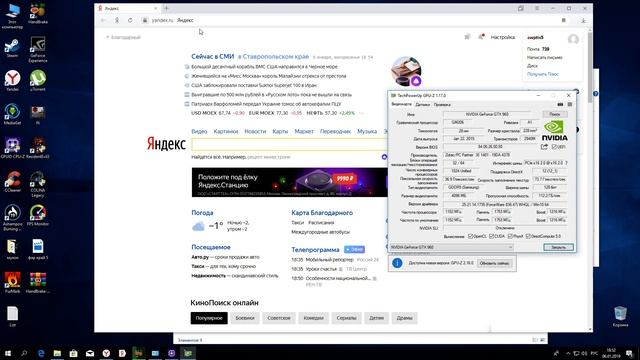Launch the GeForce Experience desktop icon

click(38, 50)
